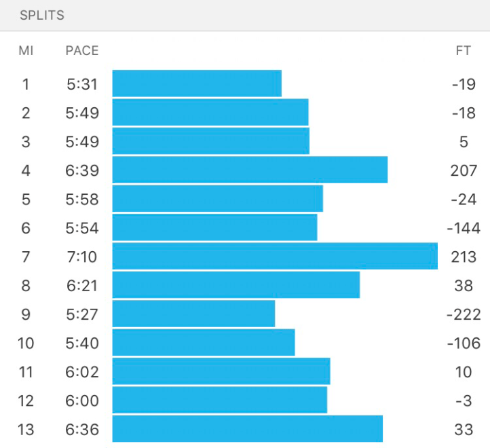
Task: Select the longest bar at mile 7
Action: coord(275,257)
